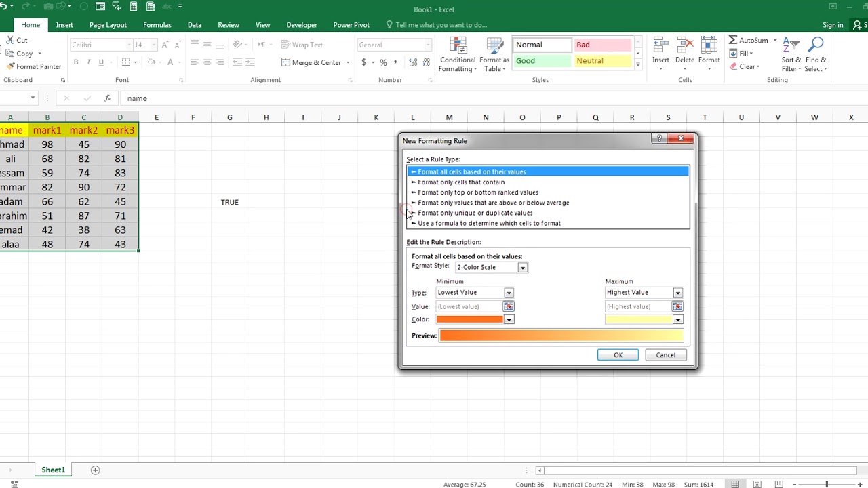Screen dimensions: 868x488
Task: Click the Sort & Filter icon
Action: coord(791,54)
